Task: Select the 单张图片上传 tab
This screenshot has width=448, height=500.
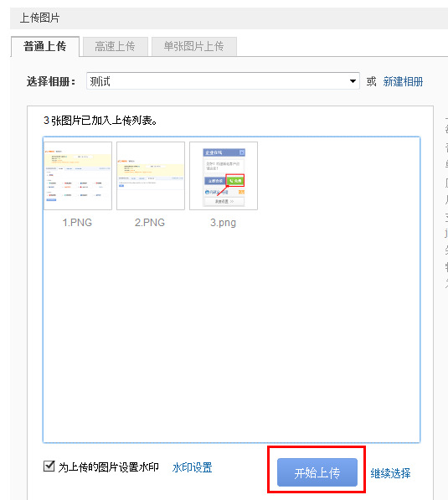Action: 194,47
